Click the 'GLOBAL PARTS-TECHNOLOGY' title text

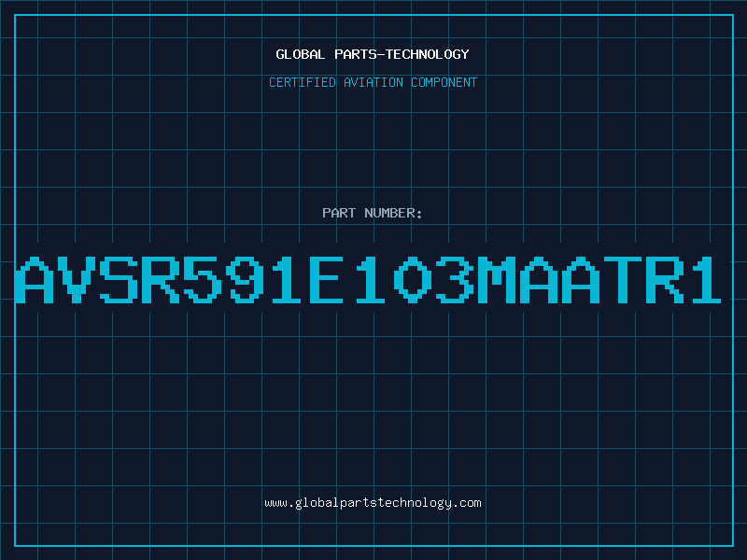tap(373, 54)
